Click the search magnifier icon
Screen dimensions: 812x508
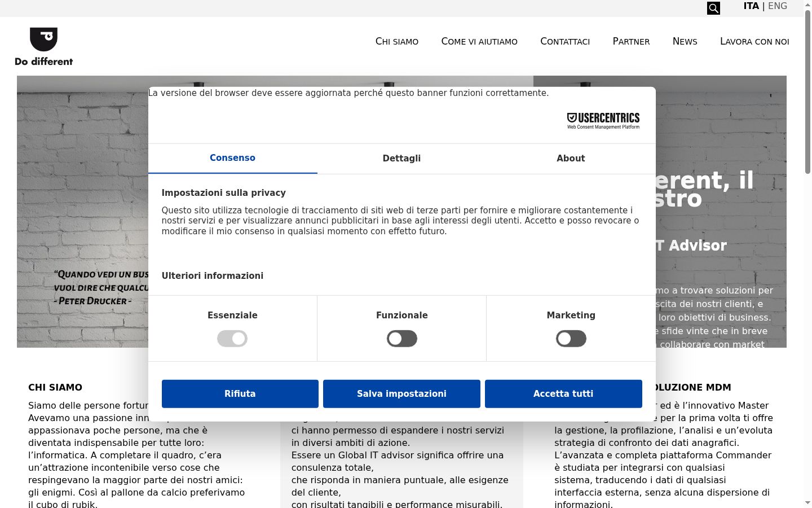713,8
